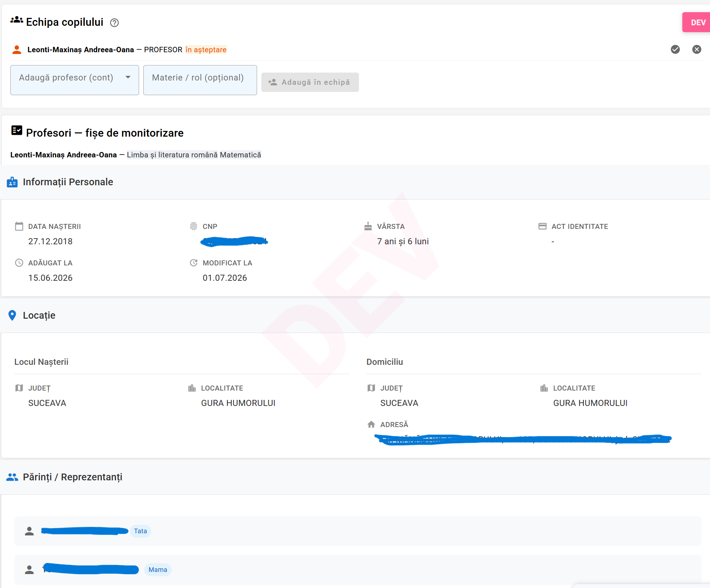This screenshot has width=710, height=588.
Task: Click SUCEAVA under Locul Nașterii
Action: (47, 403)
